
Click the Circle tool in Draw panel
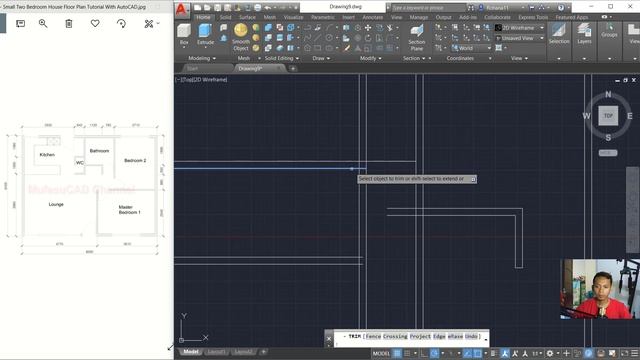[329, 38]
